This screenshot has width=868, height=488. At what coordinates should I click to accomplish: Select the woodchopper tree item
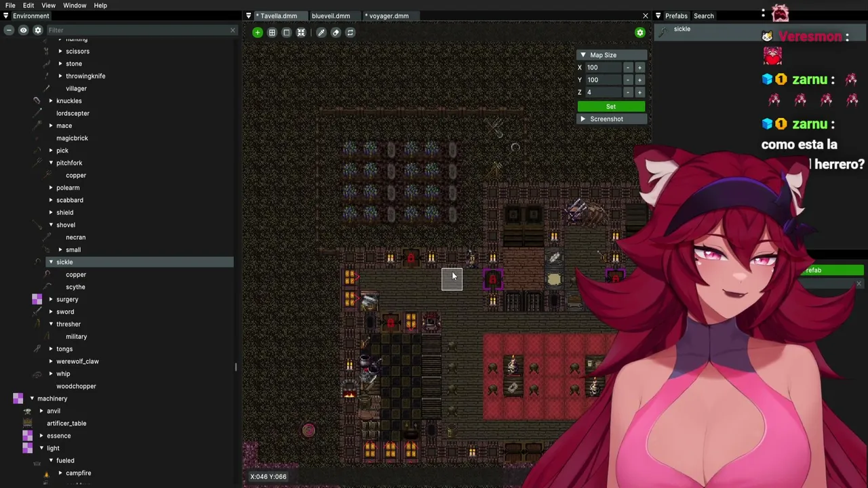coord(76,386)
